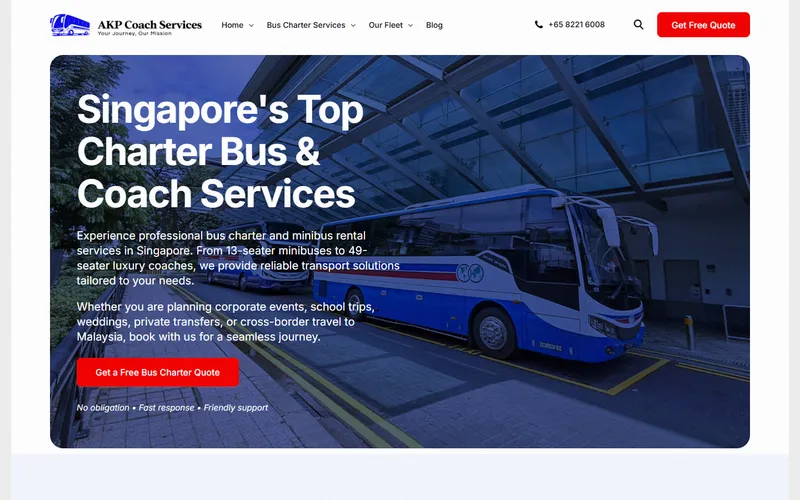Click the 'Experience professional bus charter' paragraph
Viewport: 800px width, 500px height.
pyautogui.click(x=238, y=258)
